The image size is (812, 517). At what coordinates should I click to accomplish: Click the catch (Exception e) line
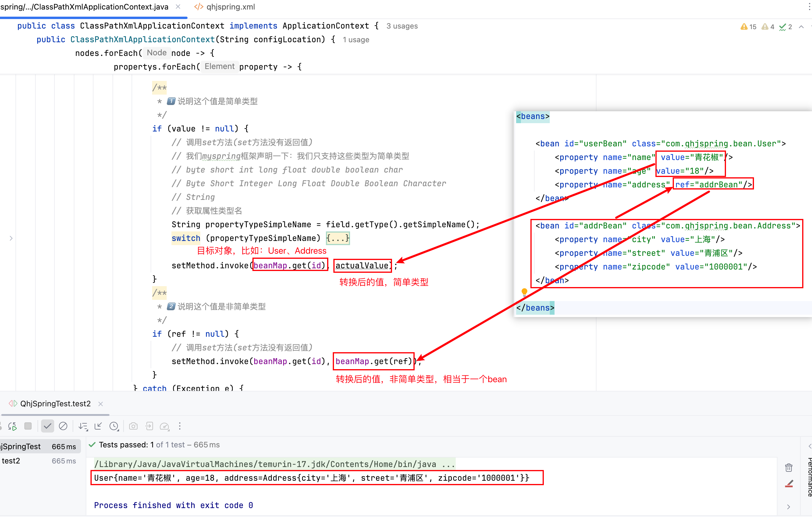click(x=188, y=388)
